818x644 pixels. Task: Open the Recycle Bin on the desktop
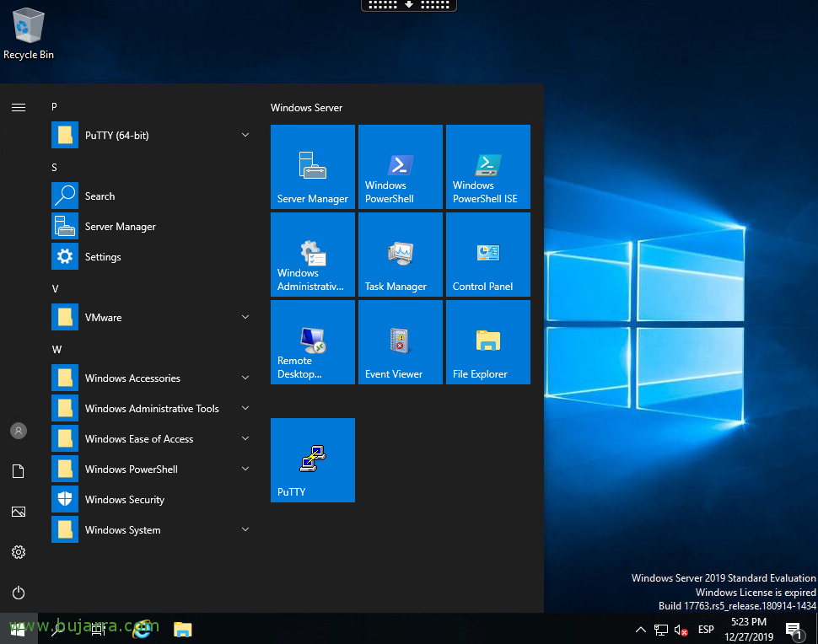point(28,34)
